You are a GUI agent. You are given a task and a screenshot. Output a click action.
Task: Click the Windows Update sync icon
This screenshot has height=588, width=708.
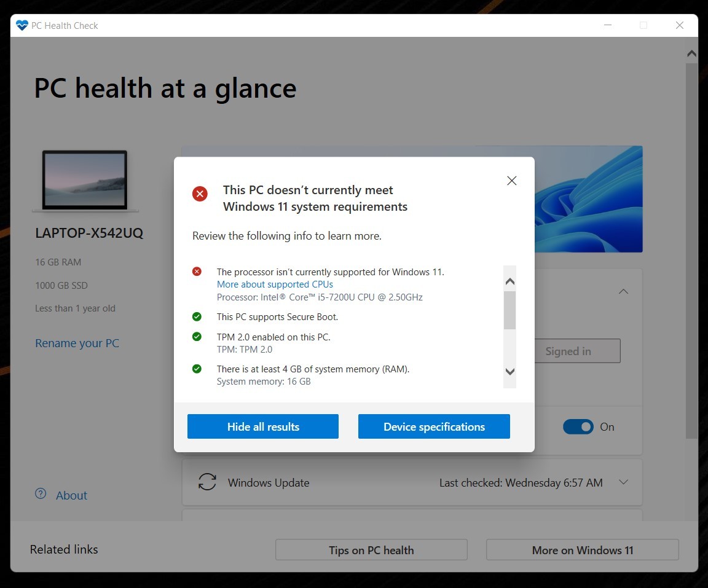pos(207,482)
